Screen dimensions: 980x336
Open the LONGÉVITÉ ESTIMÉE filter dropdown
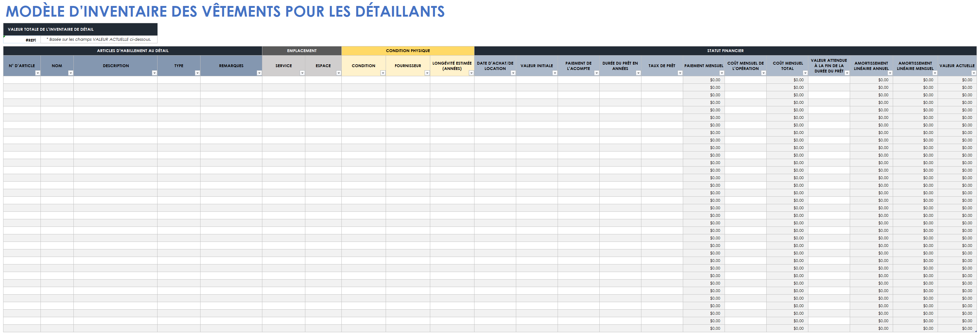tap(471, 73)
